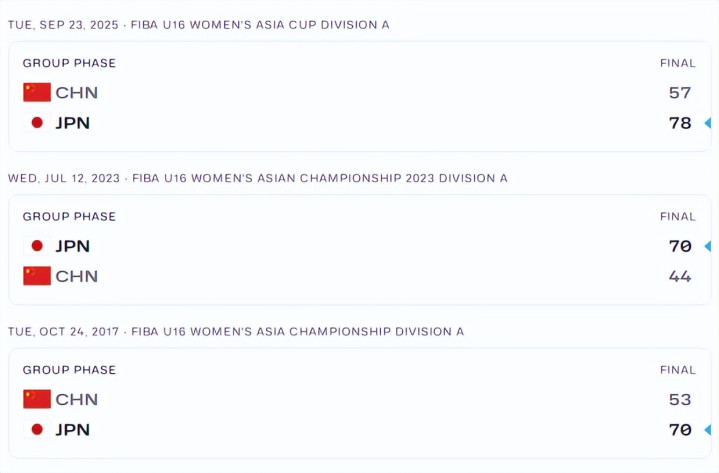Click Japan flag in 2023 game
Screen dimensions: 719x473
coord(37,246)
